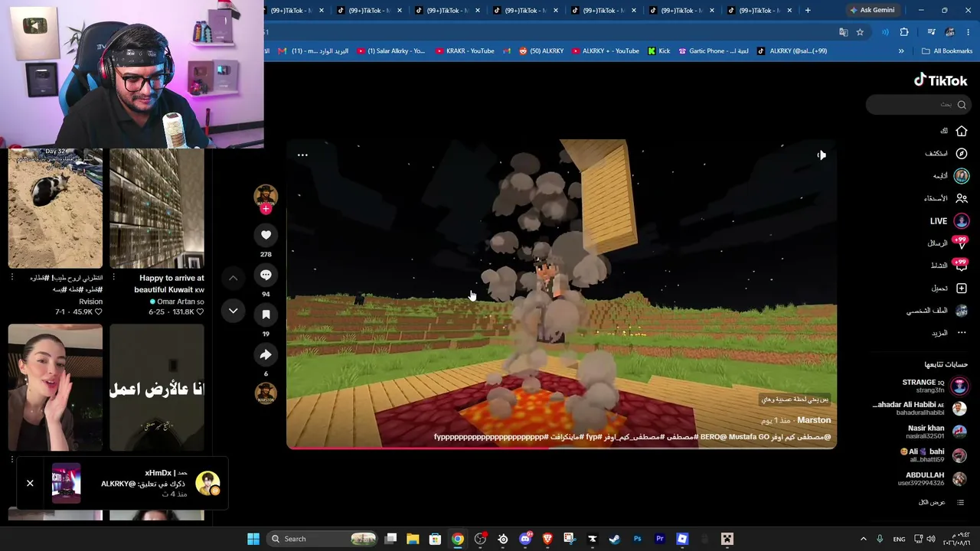The height and width of the screenshot is (551, 980).
Task: Save the video with the bookmark icon
Action: (x=266, y=315)
